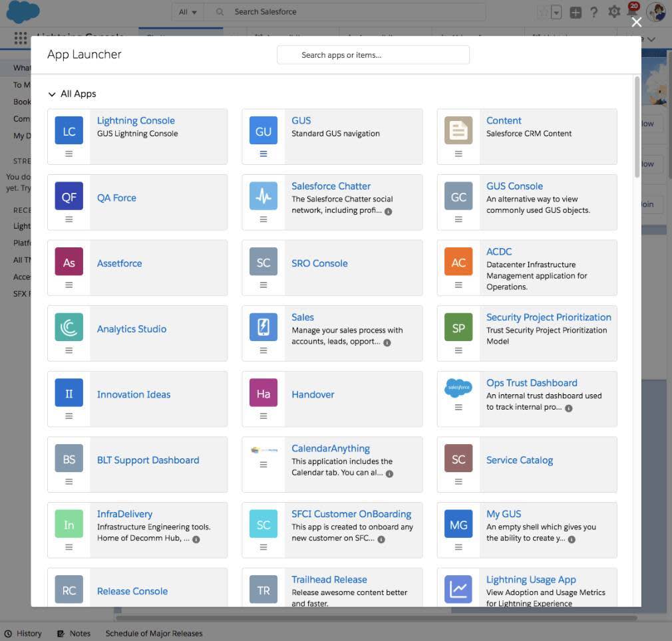The image size is (672, 641).
Task: Open the Trailhead Release link
Action: pos(329,579)
